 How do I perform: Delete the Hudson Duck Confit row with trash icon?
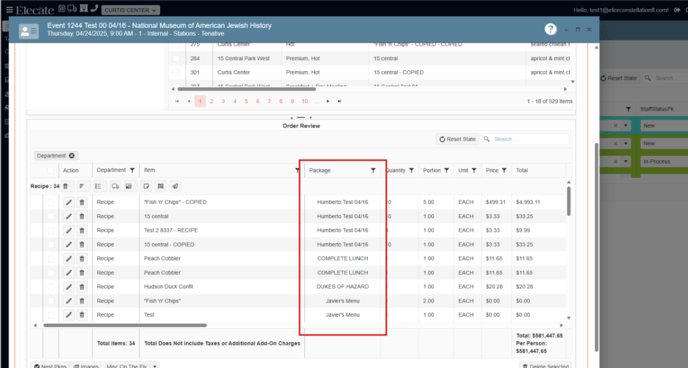click(x=82, y=287)
